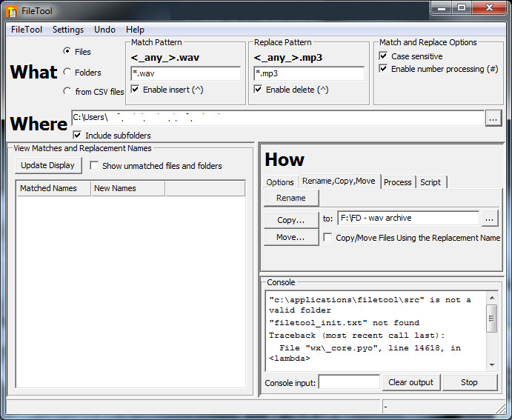Click the console scrollbar thumb
Image resolution: width=512 pixels, height=420 pixels.
[x=492, y=319]
